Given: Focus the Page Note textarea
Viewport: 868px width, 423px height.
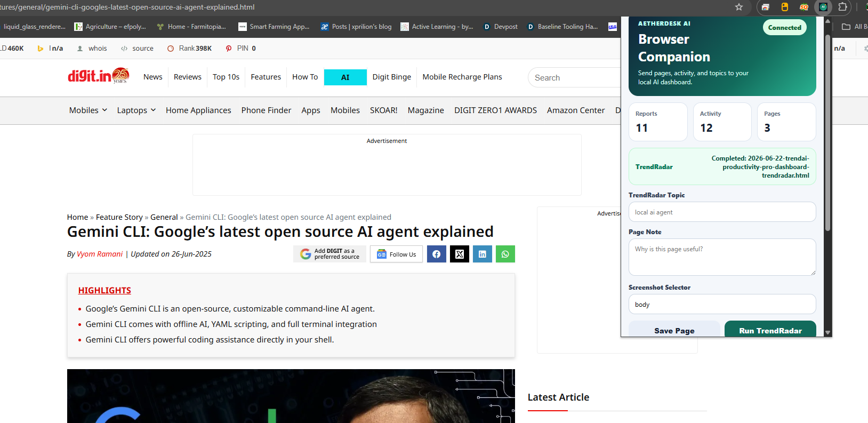Looking at the screenshot, I should coord(722,257).
